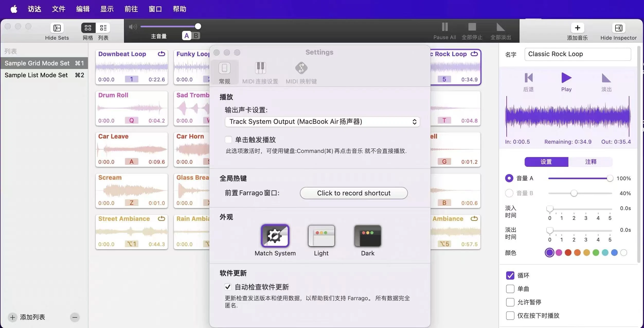Screen dimensions: 644x328
Task: Toggle loop icon on Downbeat Loop tile
Action: (162, 54)
